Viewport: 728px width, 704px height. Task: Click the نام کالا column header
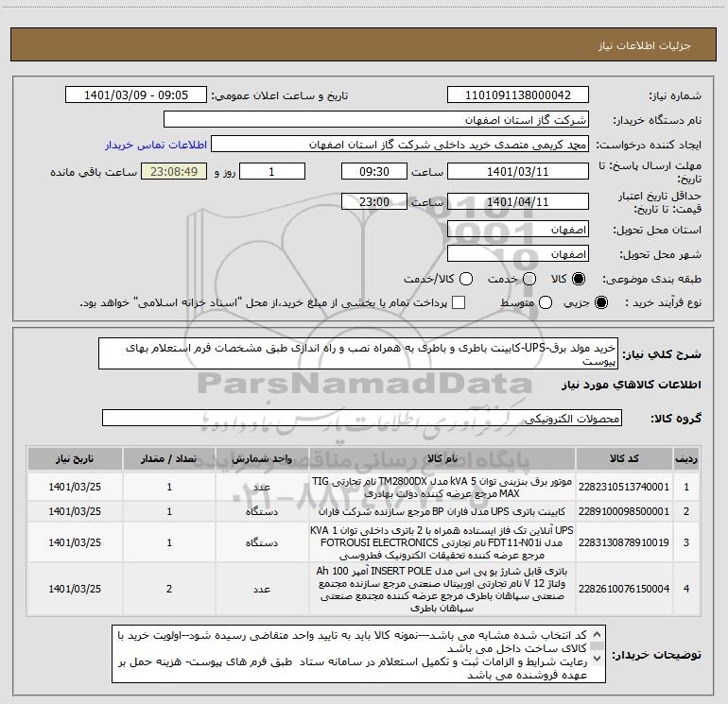[x=442, y=458]
